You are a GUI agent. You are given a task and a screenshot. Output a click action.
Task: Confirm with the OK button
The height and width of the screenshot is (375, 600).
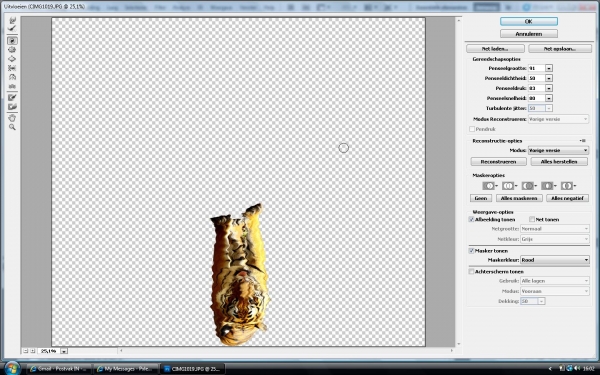[528, 21]
